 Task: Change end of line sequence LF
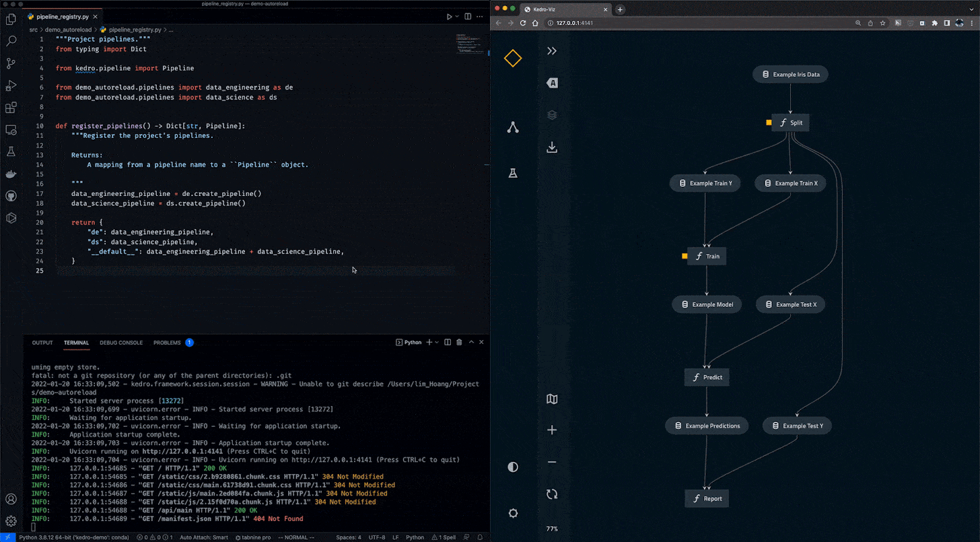coord(396,537)
